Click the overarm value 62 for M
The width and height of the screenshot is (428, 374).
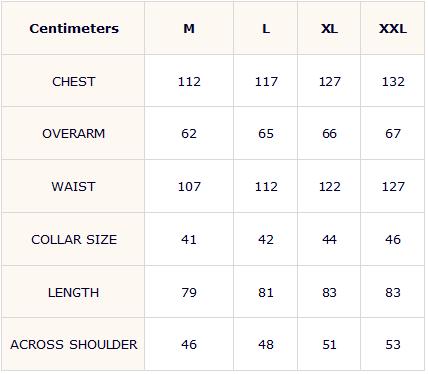coord(189,134)
